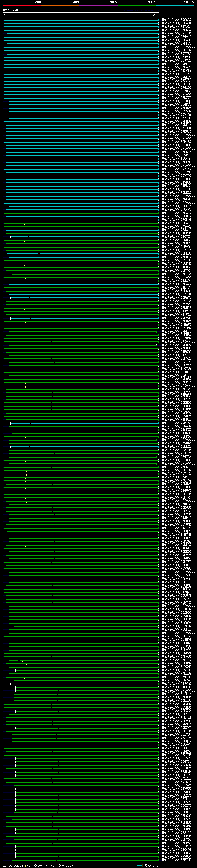Screen dimensions: 197x868
Task: Click the cyan alignment bar for UniRef100_Q9F184
Action: tap(85, 423)
